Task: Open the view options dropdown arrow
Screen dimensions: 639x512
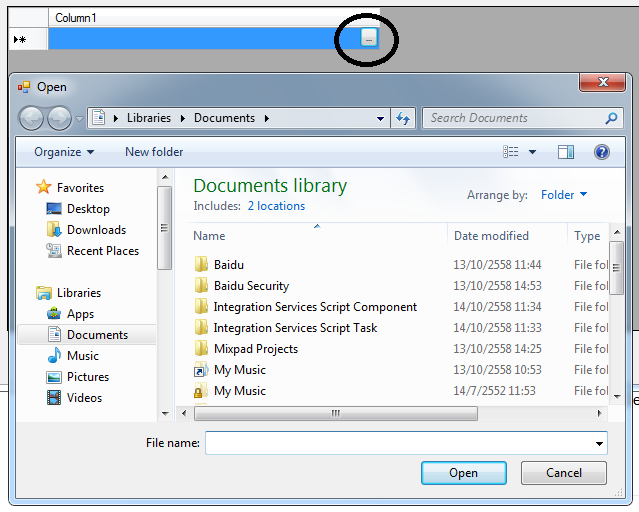Action: click(x=532, y=152)
